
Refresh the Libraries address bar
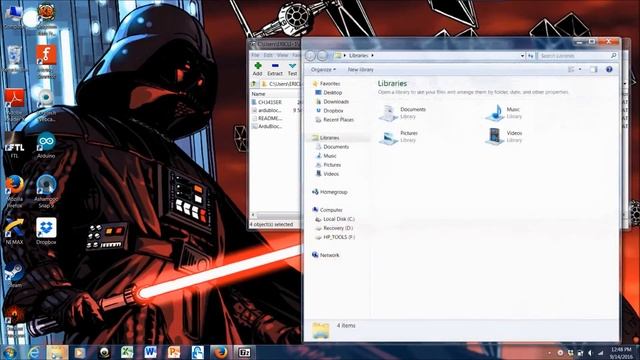coord(531,56)
